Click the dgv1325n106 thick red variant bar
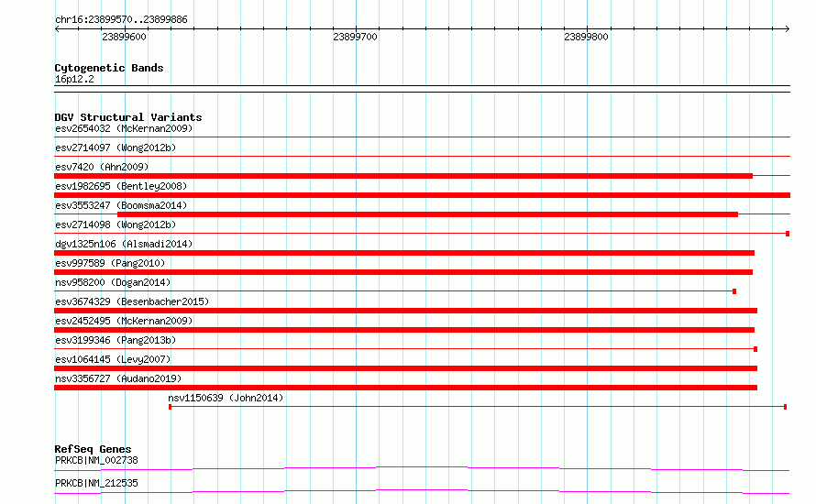Viewport: 816px width, 504px height. point(404,253)
